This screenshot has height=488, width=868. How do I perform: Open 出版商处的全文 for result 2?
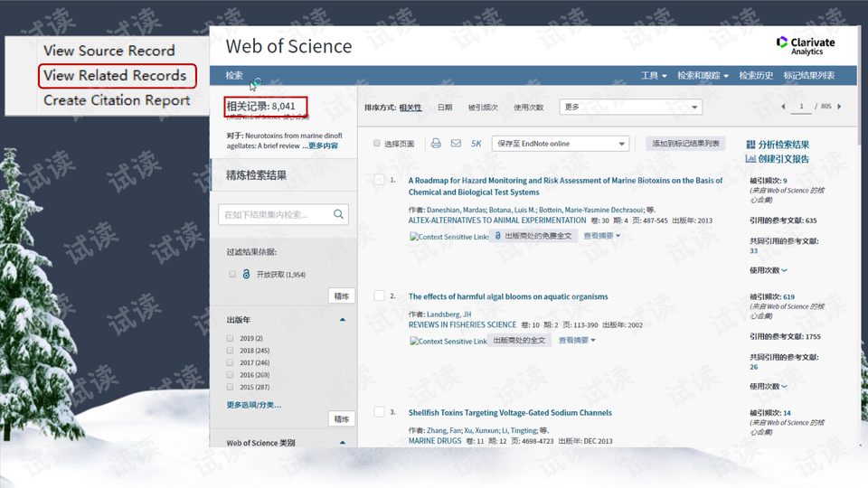click(x=519, y=341)
